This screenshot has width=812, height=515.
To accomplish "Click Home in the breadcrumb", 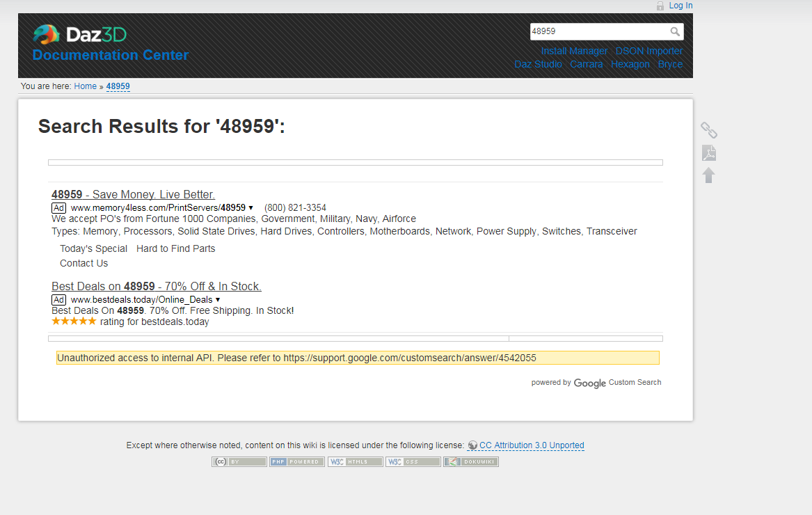I will (86, 86).
